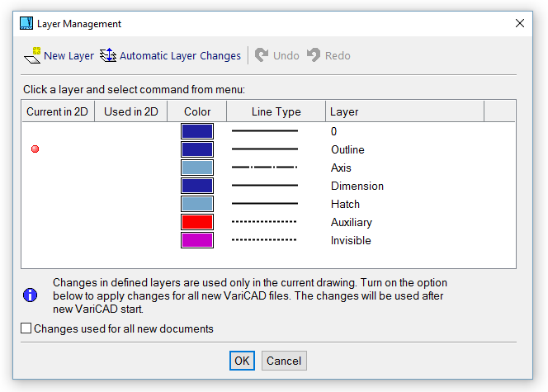The width and height of the screenshot is (548, 392).
Task: Click the red current-layer indicator dot
Action: click(x=35, y=149)
